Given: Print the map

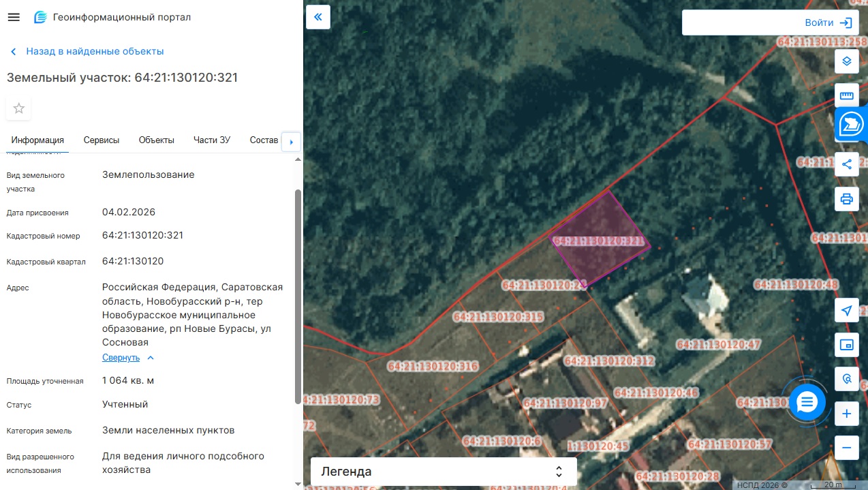Looking at the screenshot, I should pos(847,199).
